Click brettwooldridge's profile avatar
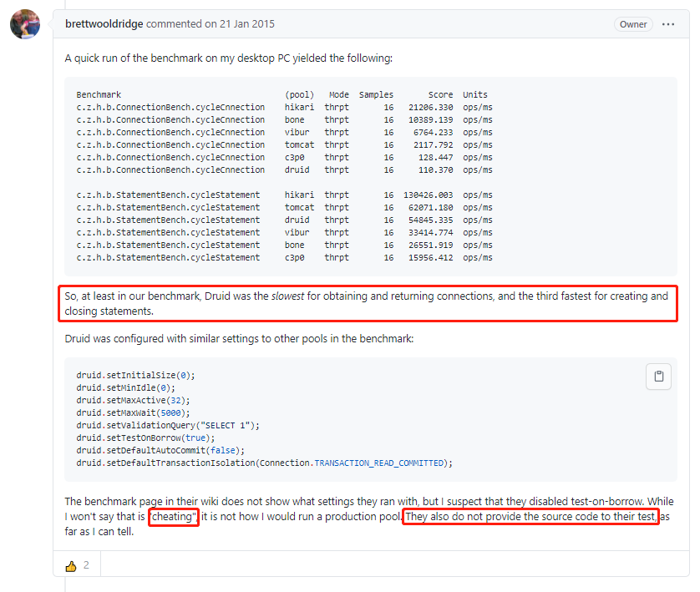 (x=24, y=23)
